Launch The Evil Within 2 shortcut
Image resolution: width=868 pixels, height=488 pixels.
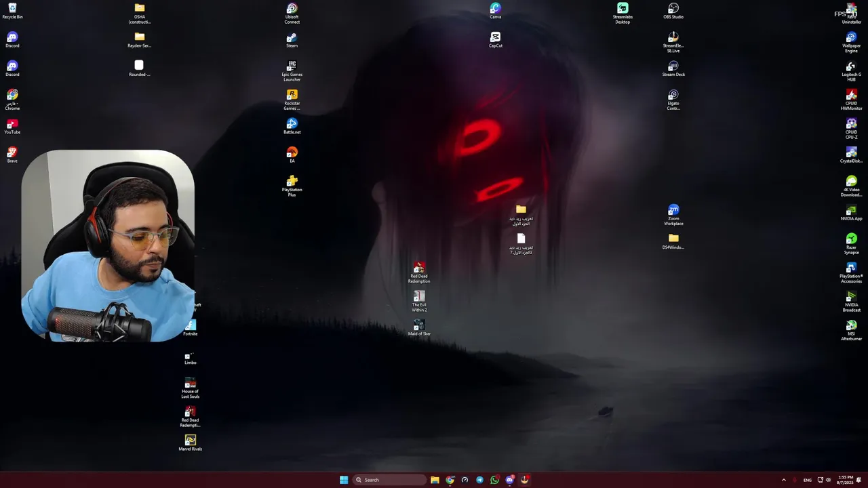(x=419, y=301)
